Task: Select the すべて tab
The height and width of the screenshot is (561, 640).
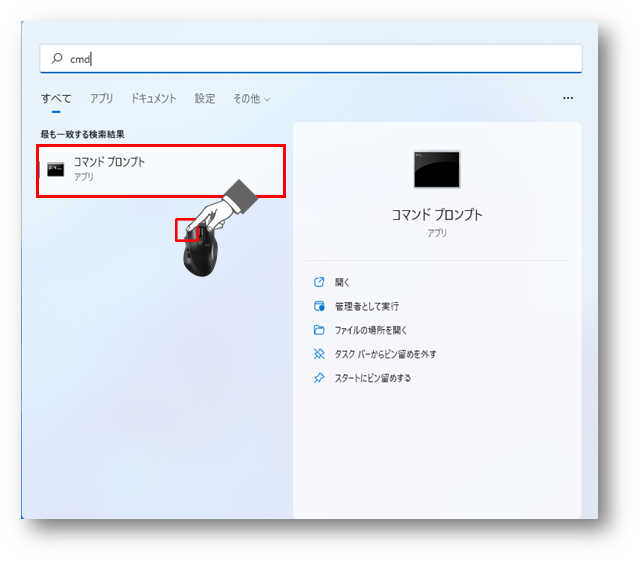Action: pos(56,98)
